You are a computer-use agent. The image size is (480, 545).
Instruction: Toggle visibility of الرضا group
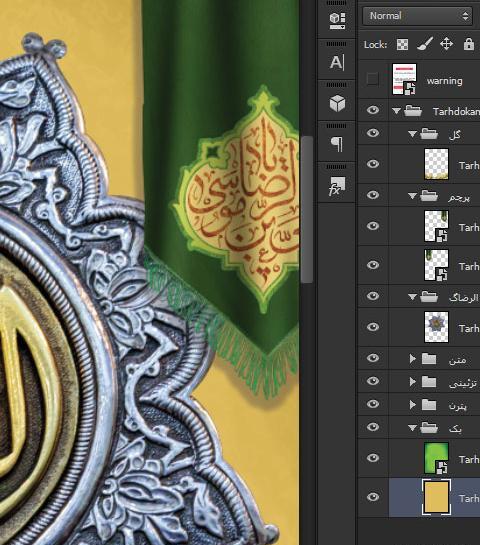click(x=373, y=296)
